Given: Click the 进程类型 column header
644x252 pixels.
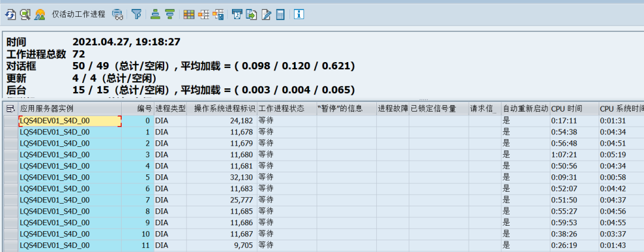Looking at the screenshot, I should [170, 109].
